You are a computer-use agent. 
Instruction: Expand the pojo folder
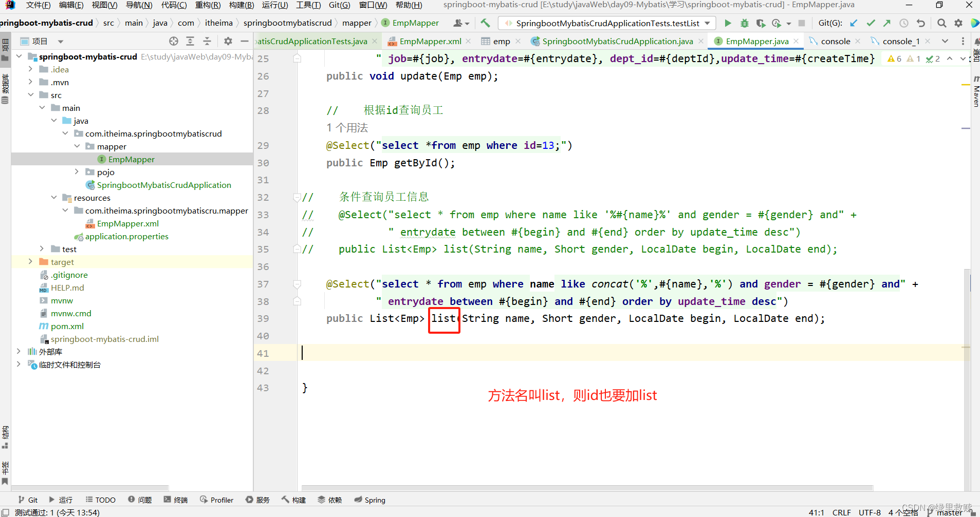(76, 171)
